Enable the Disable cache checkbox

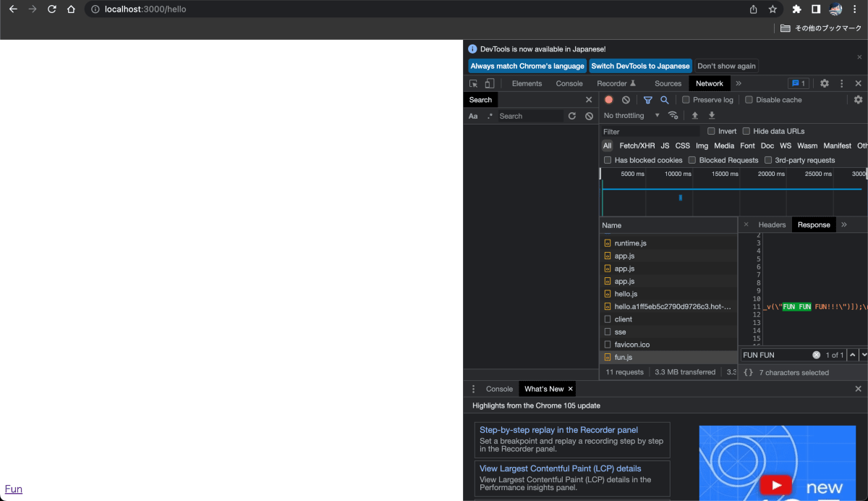pos(749,100)
